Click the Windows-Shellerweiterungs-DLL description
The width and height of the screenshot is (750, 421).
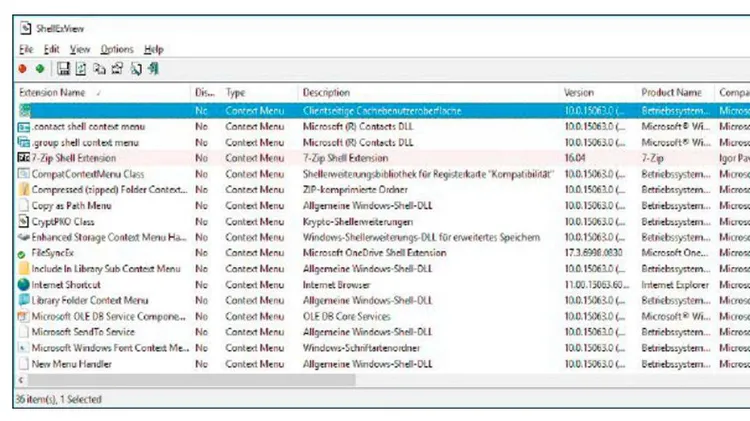pyautogui.click(x=421, y=237)
